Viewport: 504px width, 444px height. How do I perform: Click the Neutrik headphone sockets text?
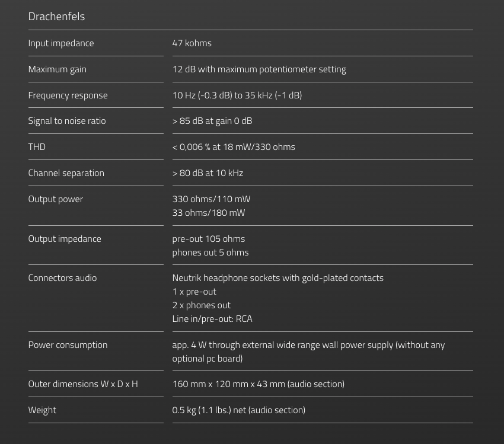pos(277,278)
